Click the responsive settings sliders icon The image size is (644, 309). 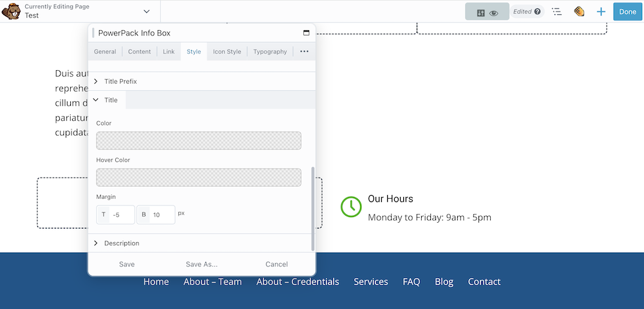pos(480,12)
